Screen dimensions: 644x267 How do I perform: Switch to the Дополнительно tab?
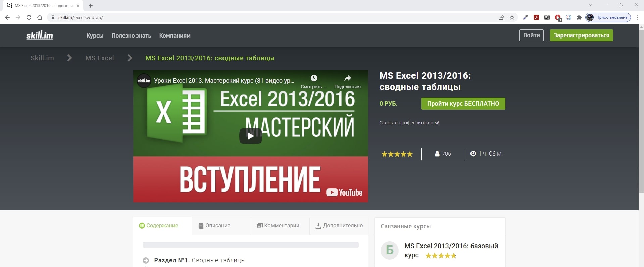click(x=339, y=226)
